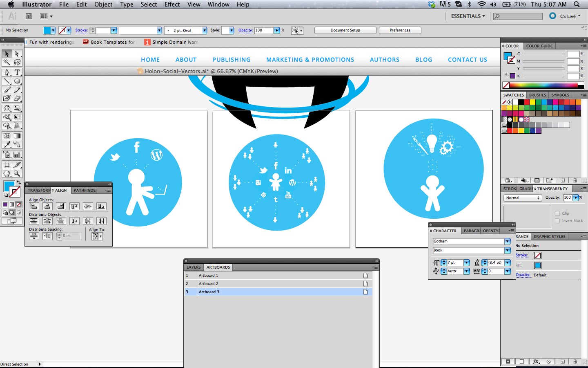Select the Pen tool
This screenshot has width=588, height=368.
[x=7, y=72]
